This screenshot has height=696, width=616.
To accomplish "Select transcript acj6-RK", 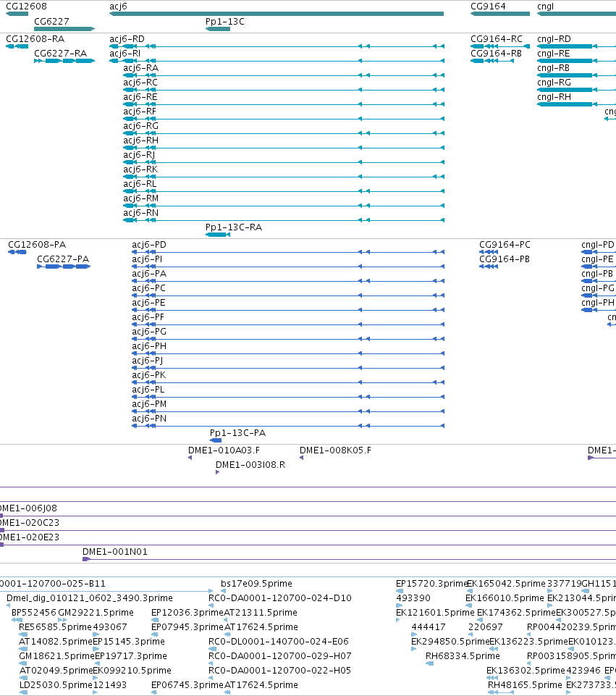I will [284, 177].
